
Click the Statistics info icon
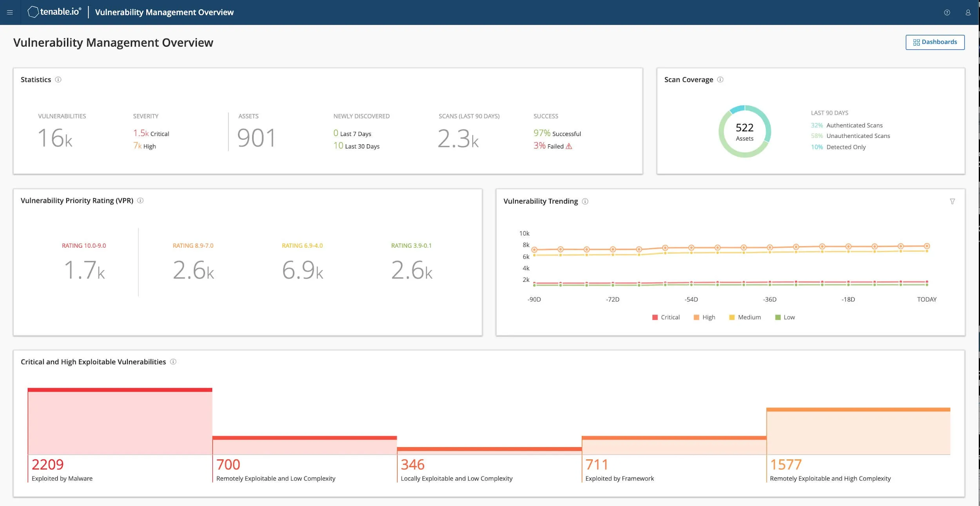[x=59, y=80]
